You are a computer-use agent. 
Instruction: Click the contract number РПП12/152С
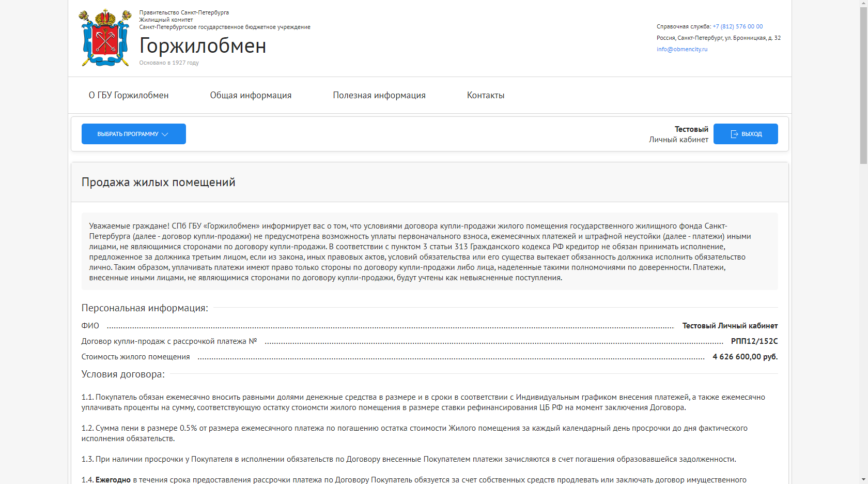[x=754, y=341]
